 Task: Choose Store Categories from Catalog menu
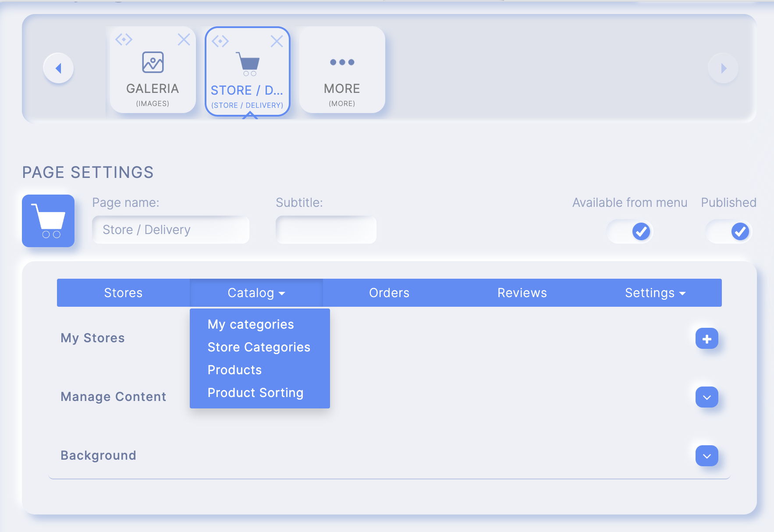pyautogui.click(x=259, y=347)
